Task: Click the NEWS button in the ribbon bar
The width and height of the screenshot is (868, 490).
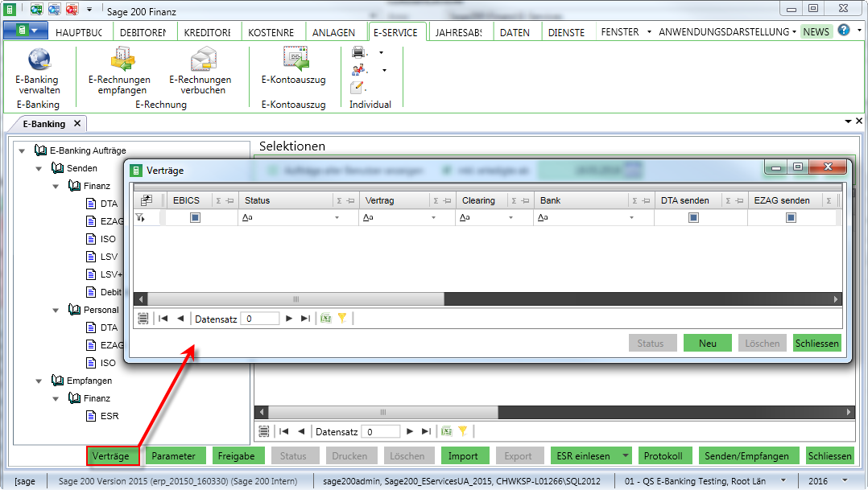Action: coord(816,31)
